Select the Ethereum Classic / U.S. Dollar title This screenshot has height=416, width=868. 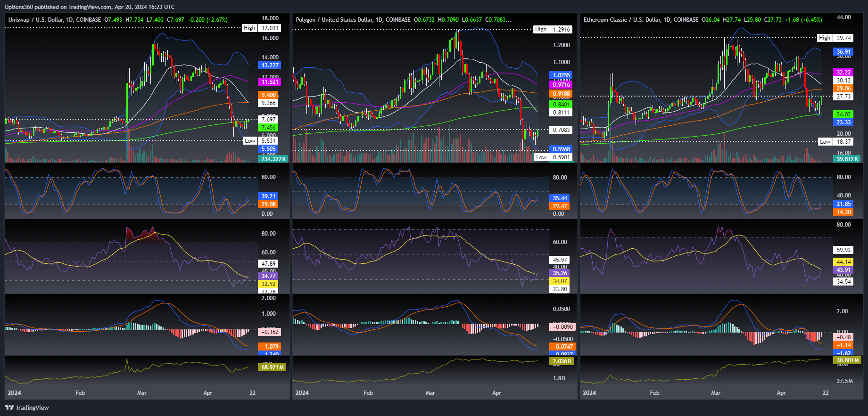tap(641, 20)
